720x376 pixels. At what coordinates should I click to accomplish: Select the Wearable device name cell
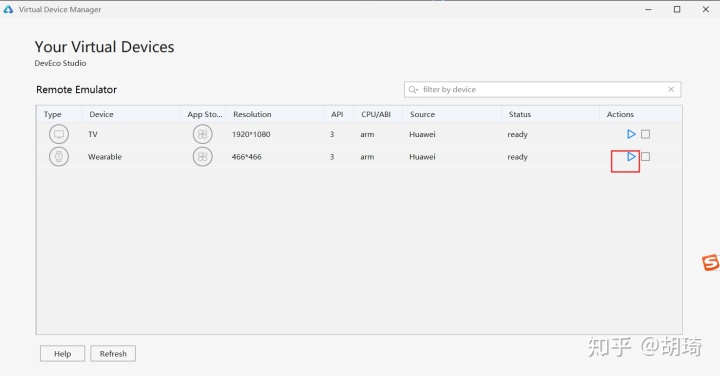tap(105, 157)
